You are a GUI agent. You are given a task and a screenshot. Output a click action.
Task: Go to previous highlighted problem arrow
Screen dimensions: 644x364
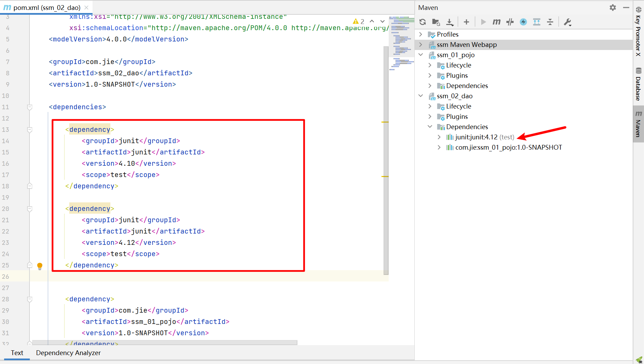[372, 21]
